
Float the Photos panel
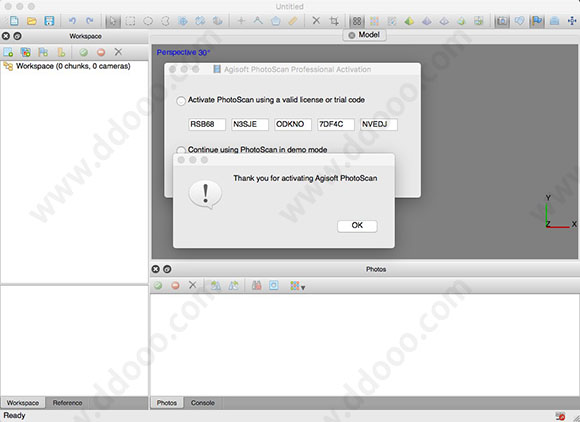coord(167,269)
